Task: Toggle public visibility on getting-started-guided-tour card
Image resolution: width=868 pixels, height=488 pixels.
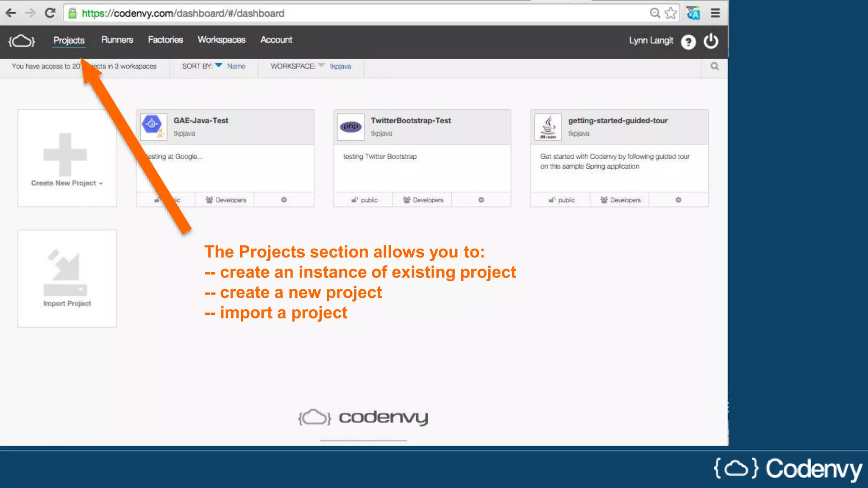Action: pos(562,200)
